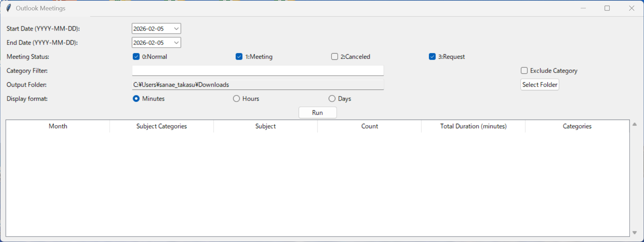Click the Subject Categories column header

(162, 126)
